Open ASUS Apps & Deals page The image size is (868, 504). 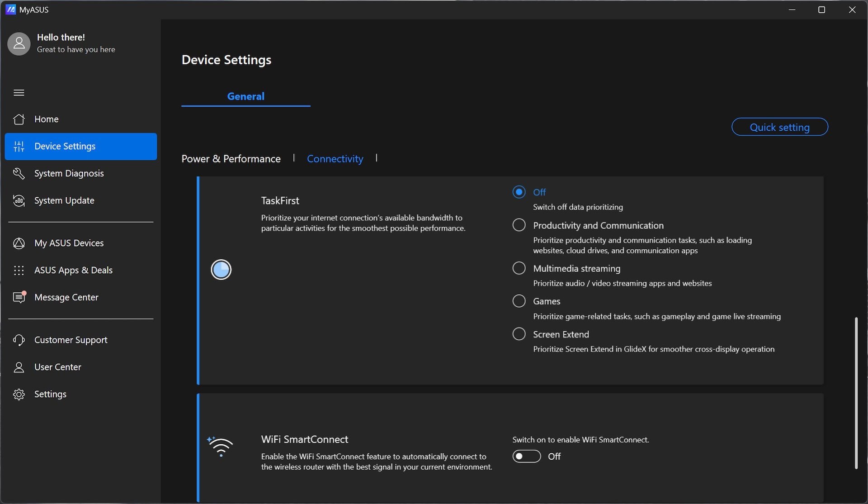click(x=81, y=270)
